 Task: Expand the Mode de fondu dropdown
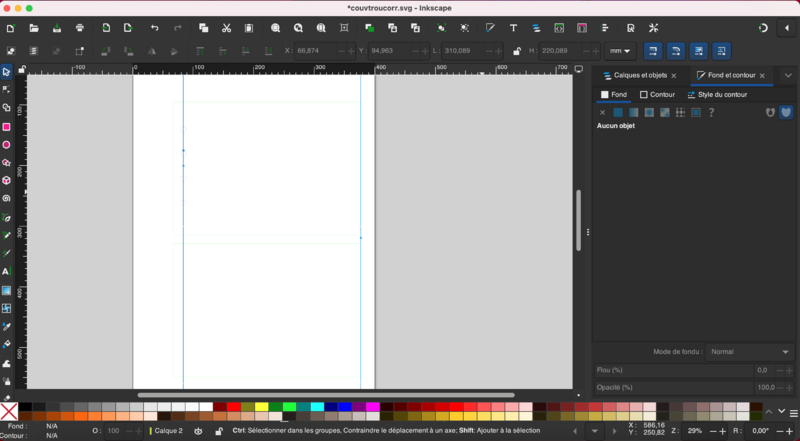point(750,352)
